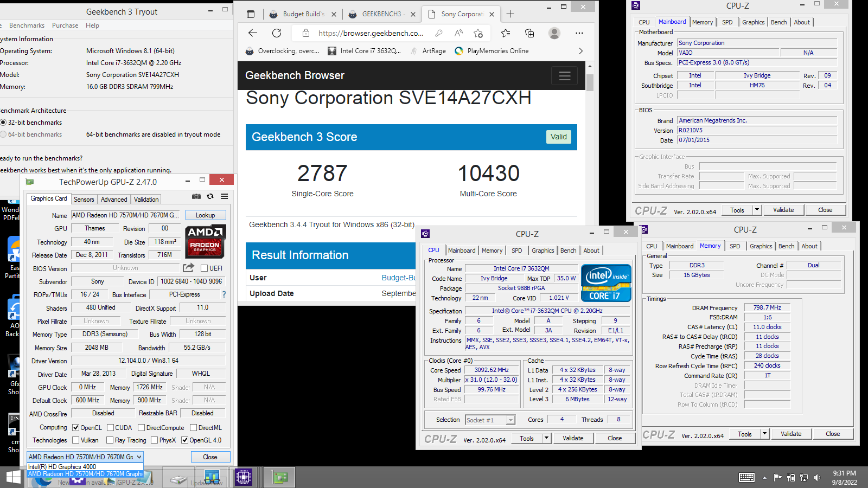The height and width of the screenshot is (488, 868).
Task: Open the Geekbench Browser hamburger navigation
Action: 565,76
